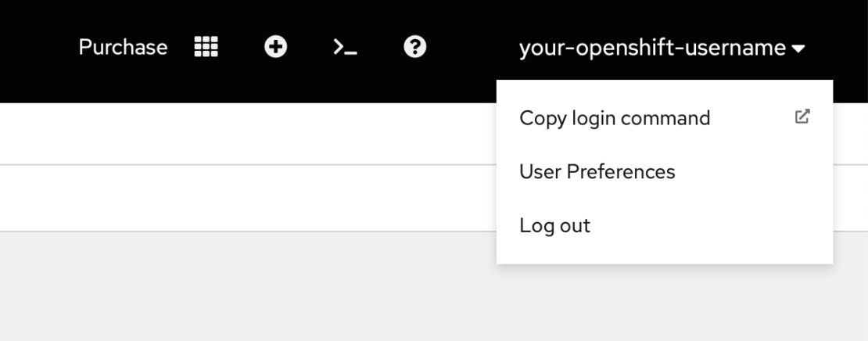Open the application launcher grid icon

tap(206, 48)
